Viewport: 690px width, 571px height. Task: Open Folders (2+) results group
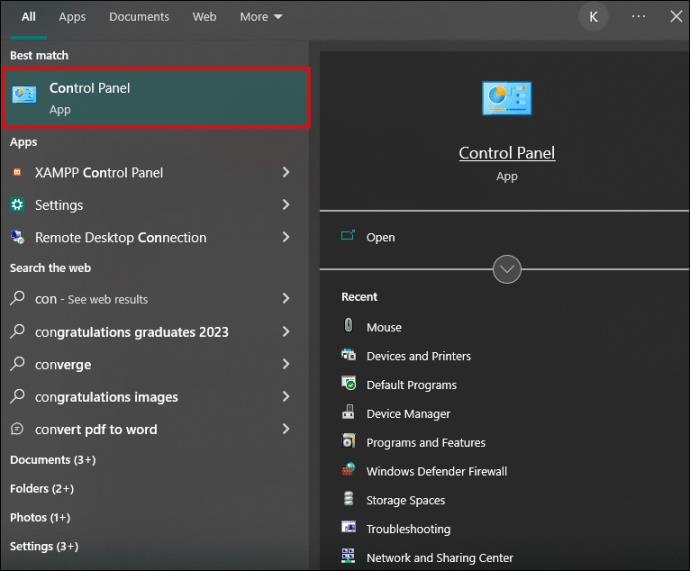tap(42, 488)
